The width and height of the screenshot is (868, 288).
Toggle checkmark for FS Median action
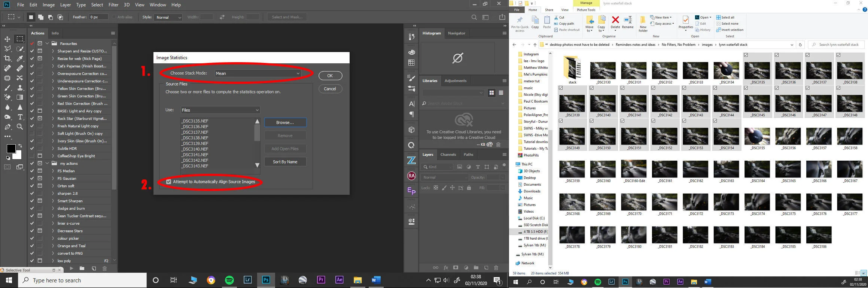pos(32,171)
